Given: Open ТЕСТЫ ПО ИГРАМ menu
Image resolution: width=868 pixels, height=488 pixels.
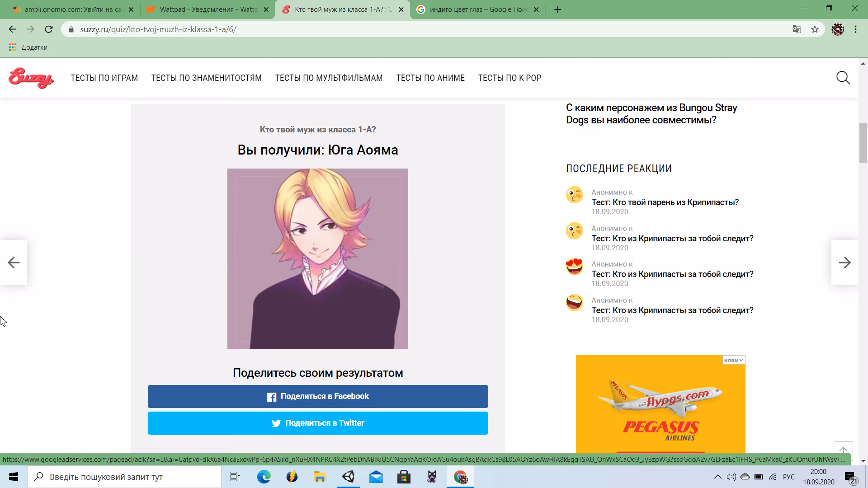Looking at the screenshot, I should click(x=104, y=78).
